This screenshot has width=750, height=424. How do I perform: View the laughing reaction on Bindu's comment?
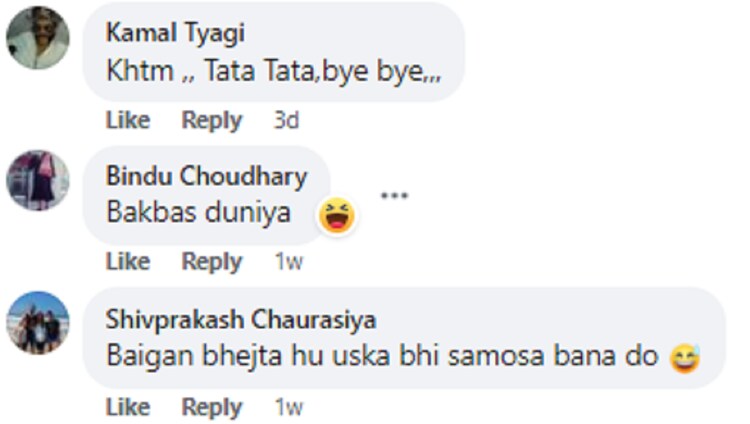click(x=337, y=214)
